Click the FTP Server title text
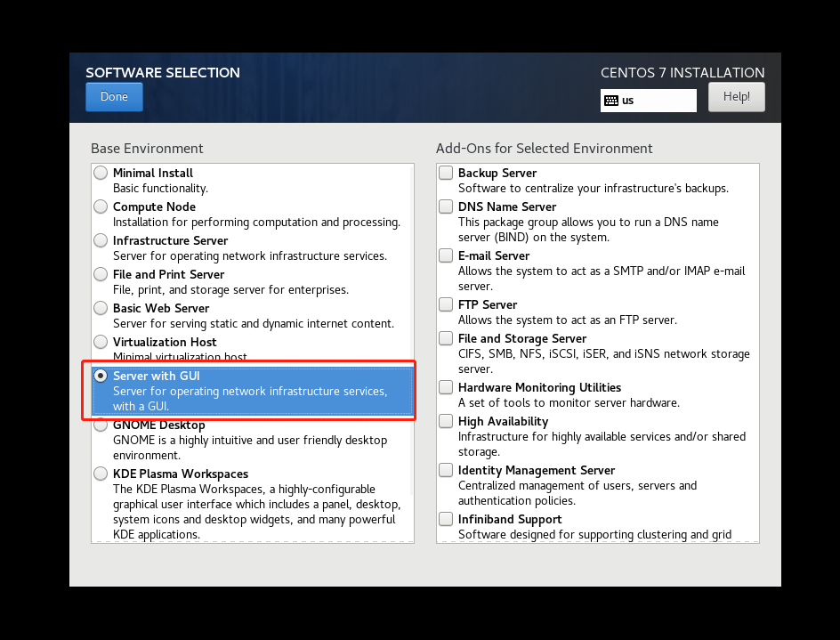Screen dimensions: 840x640 pos(488,304)
